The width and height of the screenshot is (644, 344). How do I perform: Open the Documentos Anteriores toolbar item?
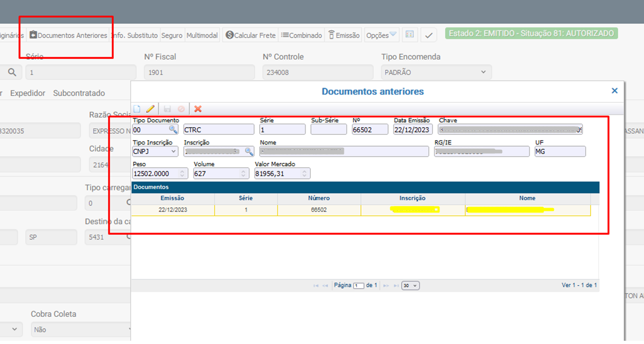pyautogui.click(x=68, y=35)
